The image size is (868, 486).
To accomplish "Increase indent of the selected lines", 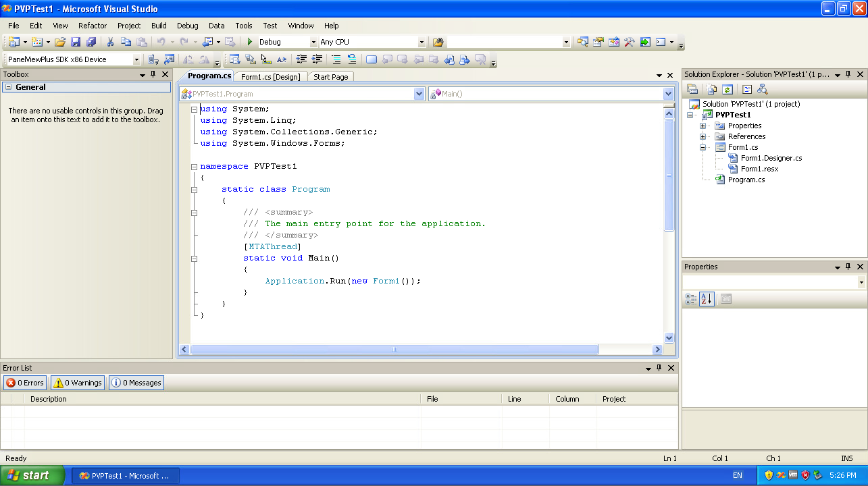I will point(316,59).
